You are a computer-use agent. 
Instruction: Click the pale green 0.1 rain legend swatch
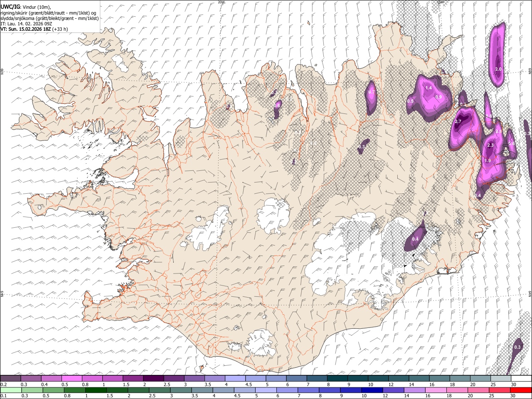(x=11, y=390)
